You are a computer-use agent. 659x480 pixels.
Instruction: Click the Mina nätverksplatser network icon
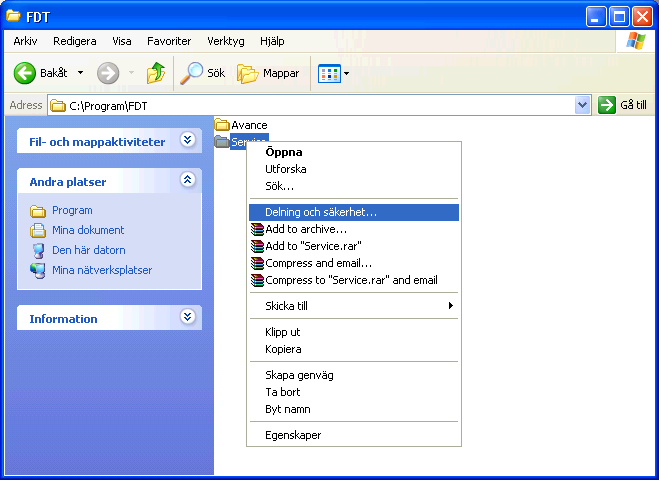point(38,270)
